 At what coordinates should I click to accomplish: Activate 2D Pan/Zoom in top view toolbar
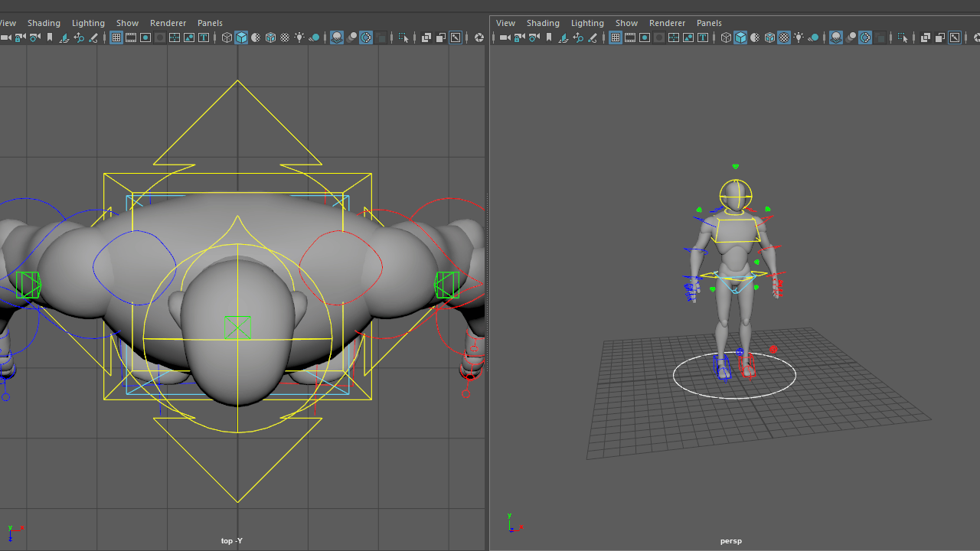(x=79, y=37)
